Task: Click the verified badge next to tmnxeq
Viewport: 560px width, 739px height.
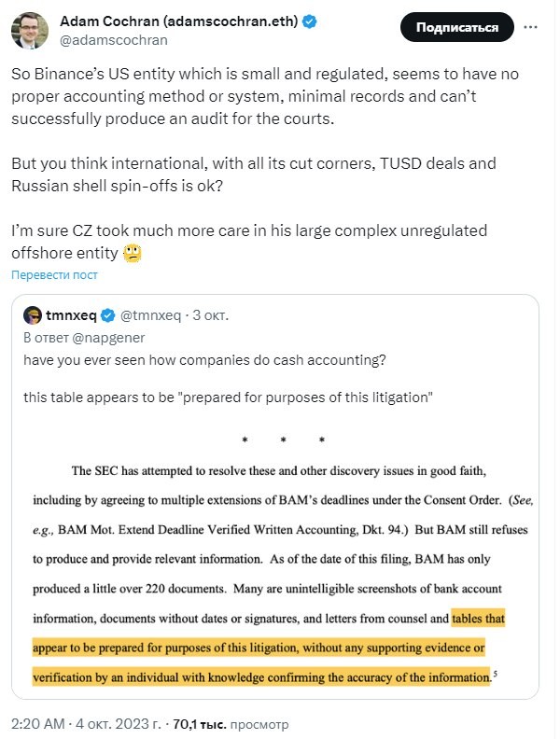Action: 108,315
